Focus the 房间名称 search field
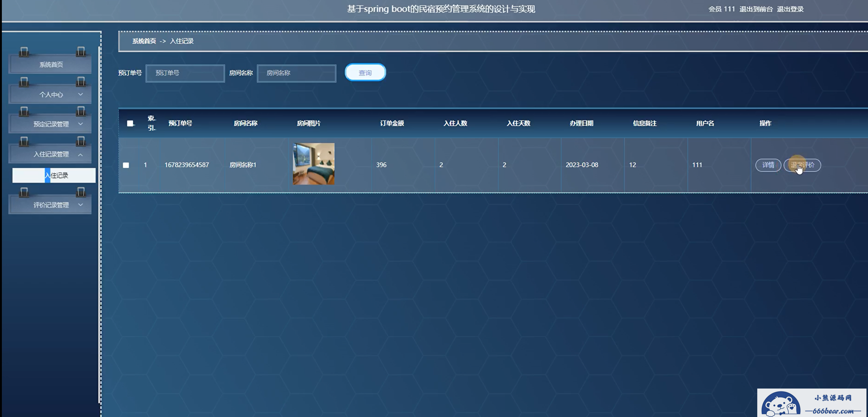868x417 pixels. coord(297,73)
